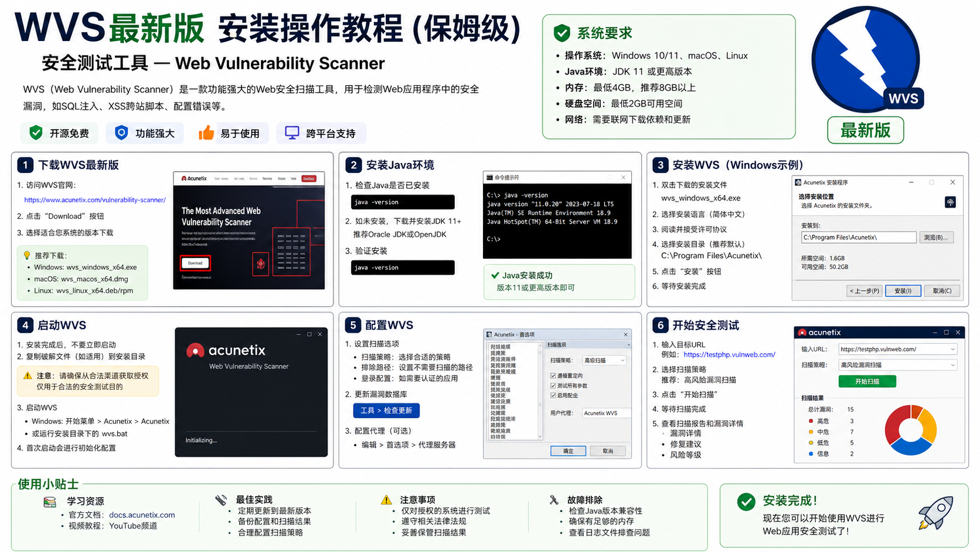Toggle the 测试所有参数 checkbox
The width and height of the screenshot is (980, 552).
(553, 385)
